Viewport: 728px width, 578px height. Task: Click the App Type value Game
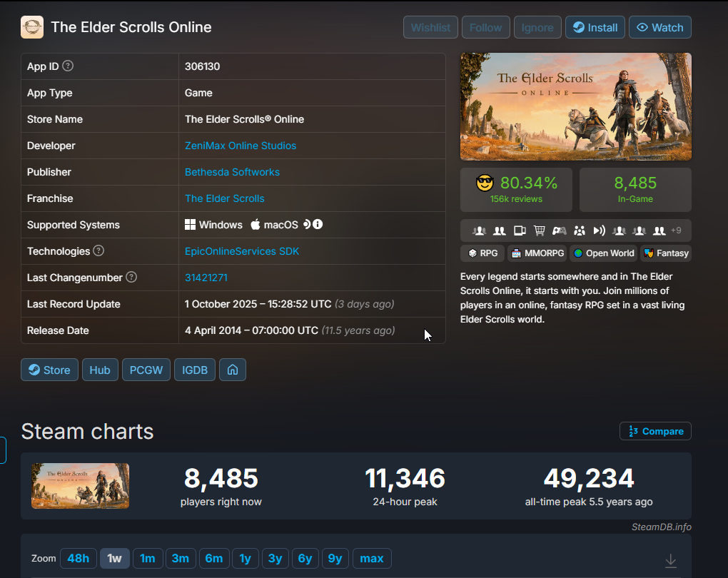point(198,93)
